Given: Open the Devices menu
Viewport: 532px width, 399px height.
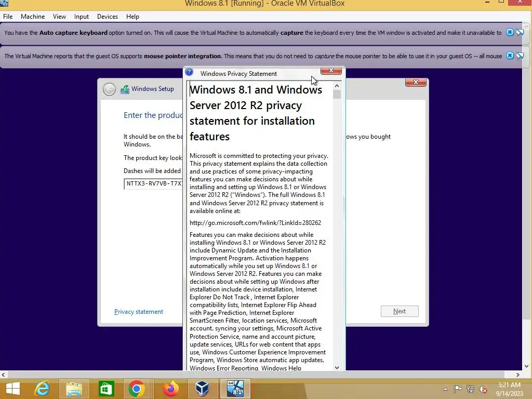Looking at the screenshot, I should click(108, 17).
